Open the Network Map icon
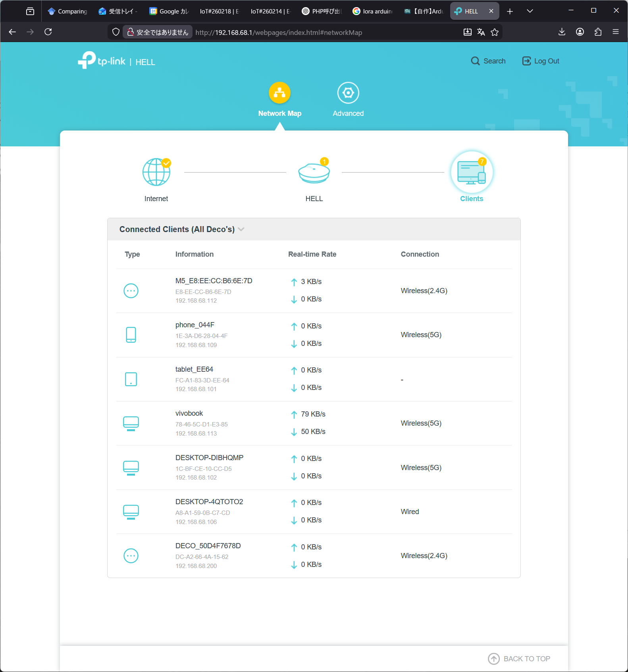 (x=279, y=93)
